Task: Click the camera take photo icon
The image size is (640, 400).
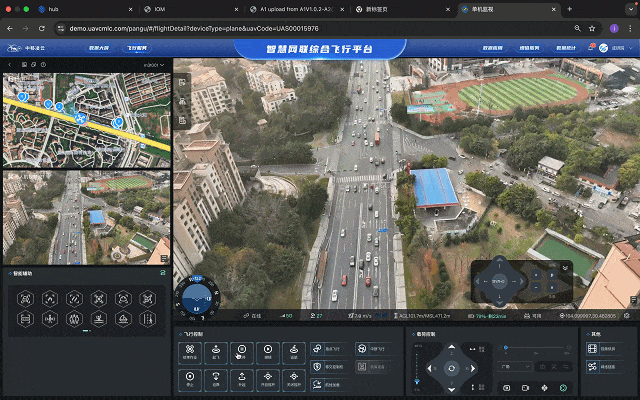Action: point(506,387)
